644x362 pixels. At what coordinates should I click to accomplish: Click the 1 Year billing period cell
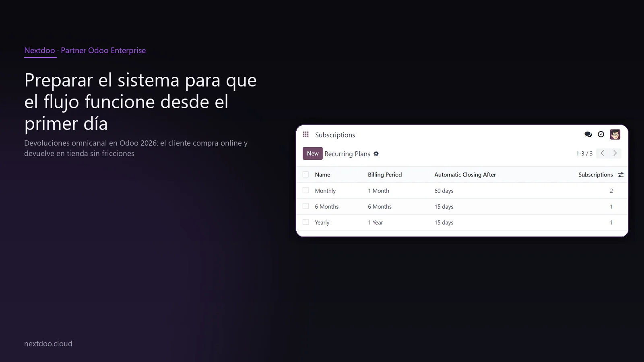[376, 222]
